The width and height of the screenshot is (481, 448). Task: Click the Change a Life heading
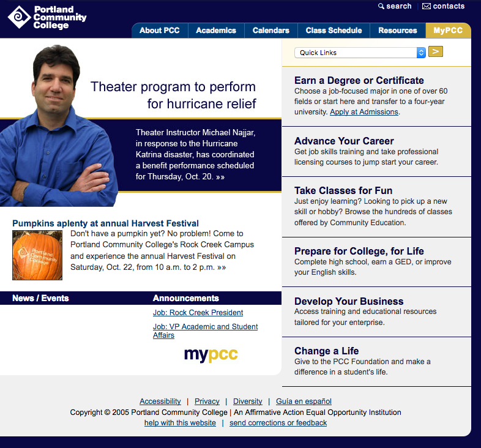click(326, 351)
